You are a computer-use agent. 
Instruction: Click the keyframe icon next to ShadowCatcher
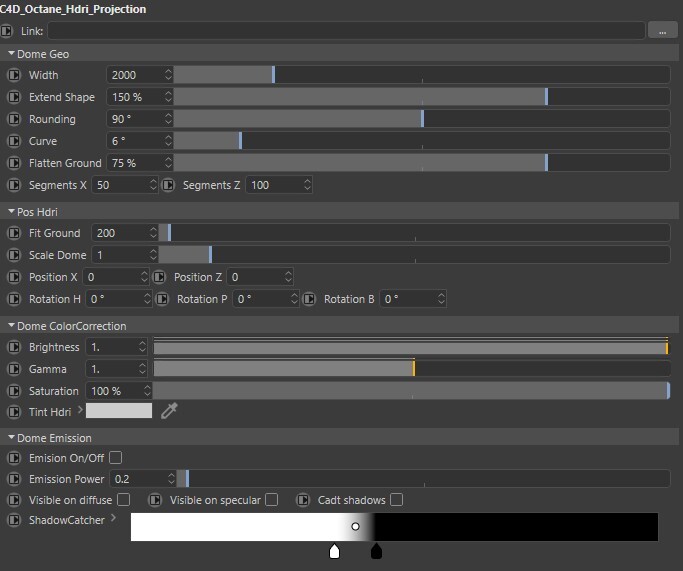pyautogui.click(x=14, y=520)
